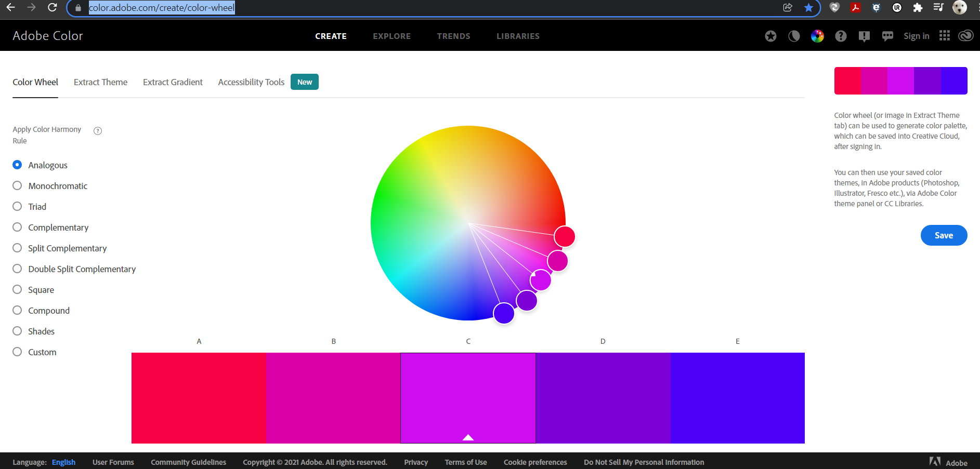This screenshot has height=469, width=980.
Task: Open the TRENDS menu
Action: [x=453, y=36]
